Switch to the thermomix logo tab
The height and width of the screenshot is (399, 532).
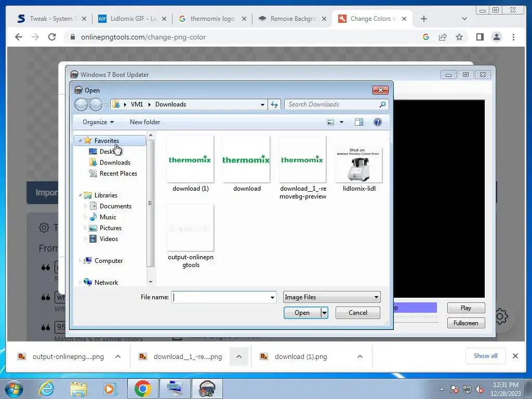click(x=212, y=19)
